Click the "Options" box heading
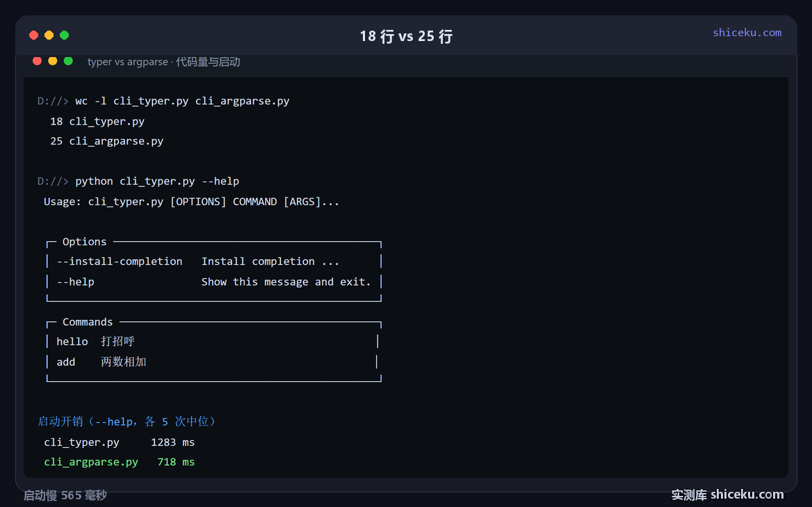 [84, 242]
